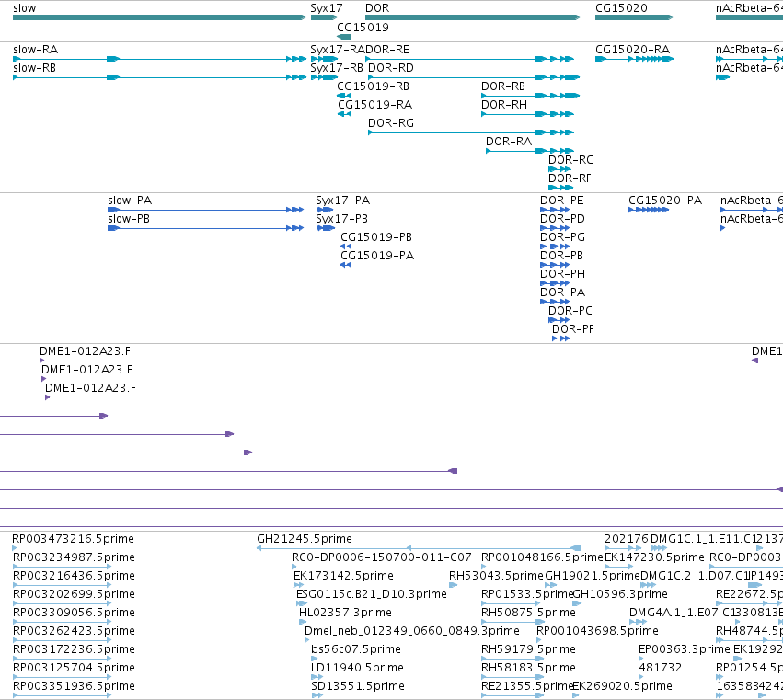783x700 pixels.
Task: Select the CG15019 gene feature
Action: 344,37
